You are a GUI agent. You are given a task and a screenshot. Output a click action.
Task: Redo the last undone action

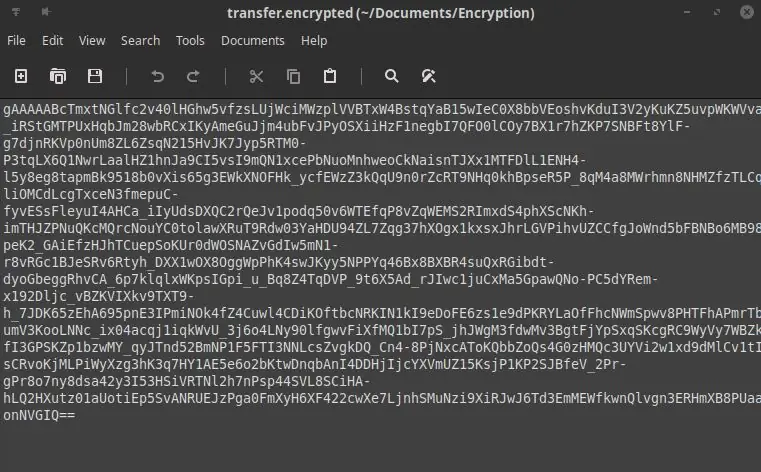[x=193, y=76]
